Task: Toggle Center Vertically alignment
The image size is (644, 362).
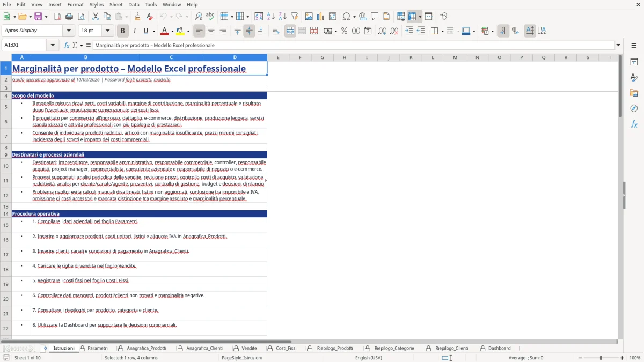Action: point(249,31)
